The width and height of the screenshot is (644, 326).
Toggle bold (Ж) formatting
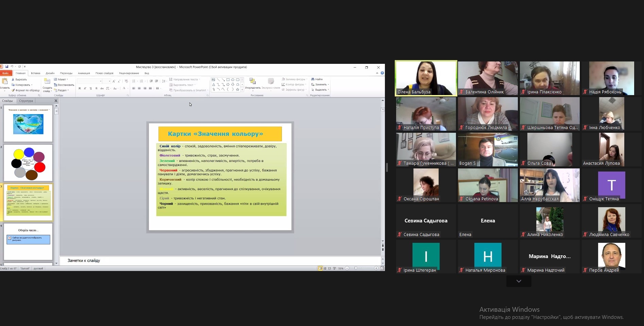pos(80,88)
